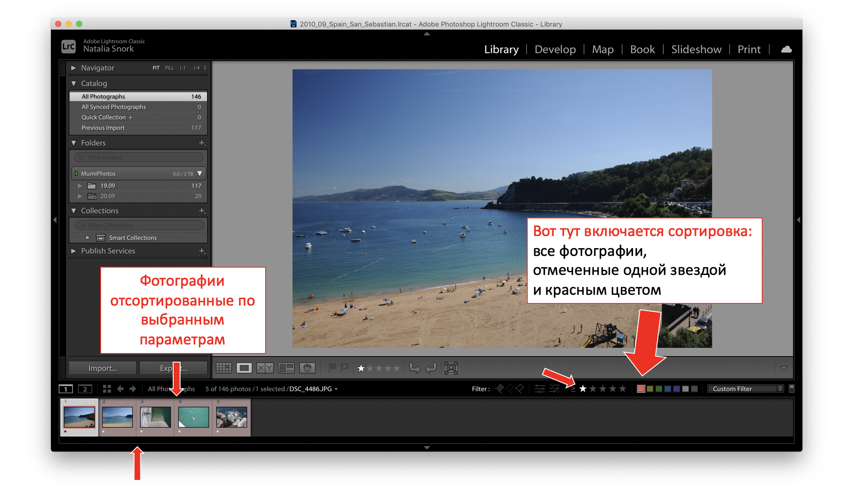
Task: Open Compare view XY icon
Action: [265, 368]
